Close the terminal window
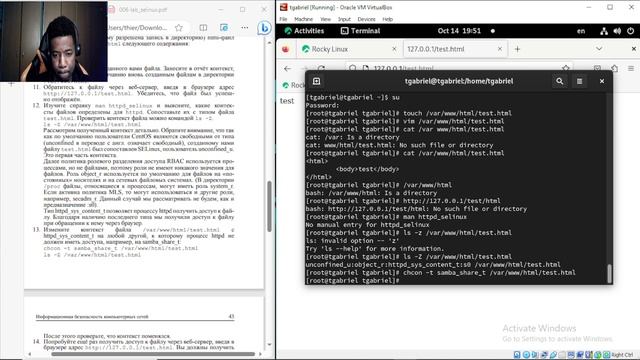The image size is (640, 360). (602, 81)
